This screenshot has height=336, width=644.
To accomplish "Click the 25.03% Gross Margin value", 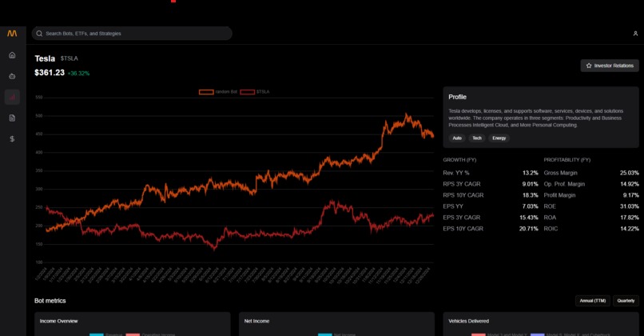I will tap(629, 173).
